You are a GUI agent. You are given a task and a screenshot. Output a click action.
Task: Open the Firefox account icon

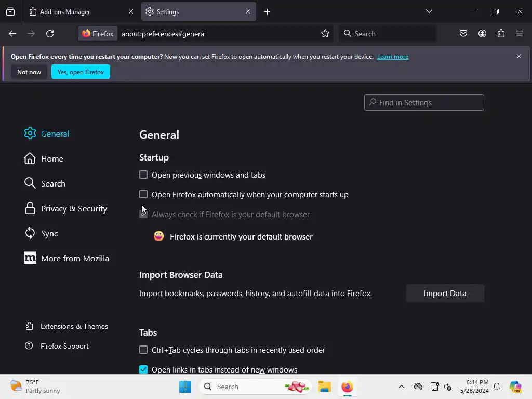click(482, 34)
